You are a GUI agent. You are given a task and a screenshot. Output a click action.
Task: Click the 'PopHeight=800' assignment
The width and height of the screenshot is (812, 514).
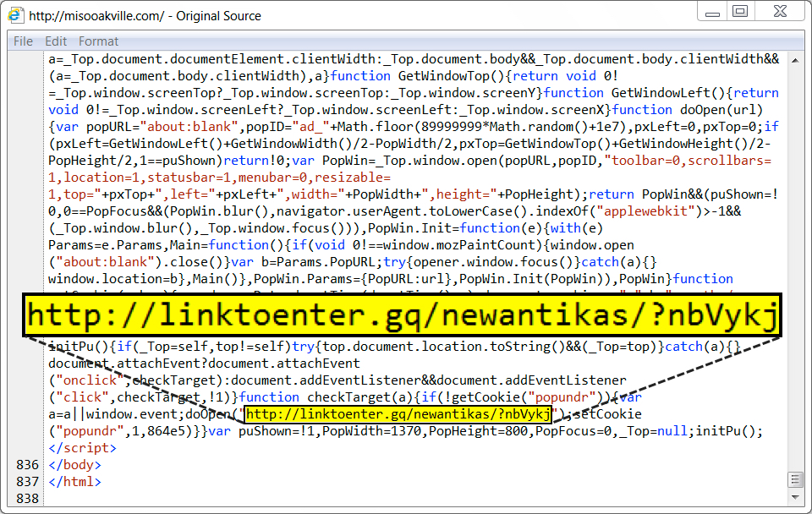click(x=478, y=431)
